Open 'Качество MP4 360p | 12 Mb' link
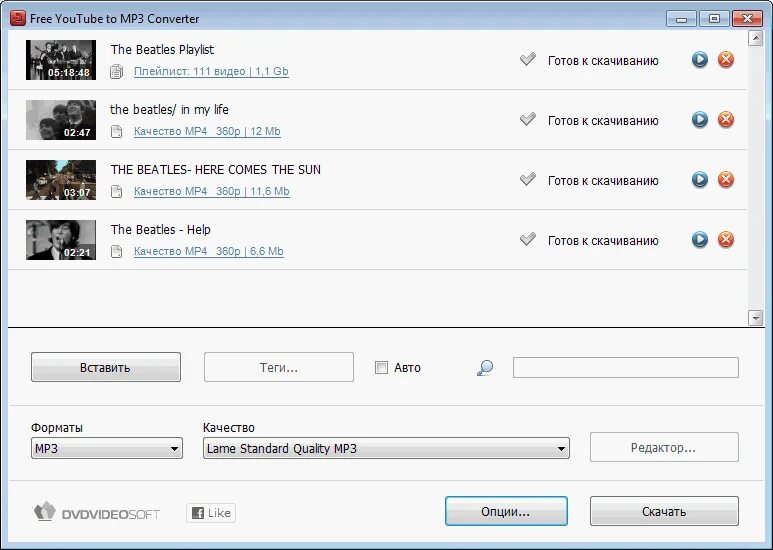773x550 pixels. (x=207, y=132)
